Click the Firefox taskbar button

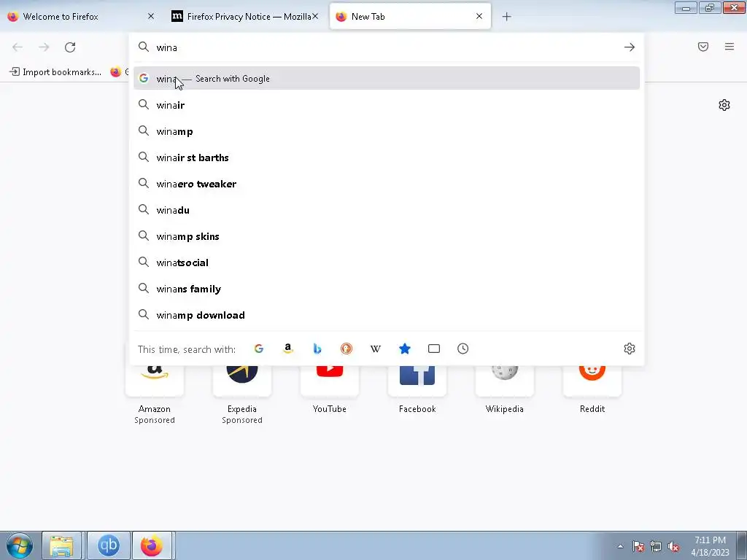(x=152, y=545)
